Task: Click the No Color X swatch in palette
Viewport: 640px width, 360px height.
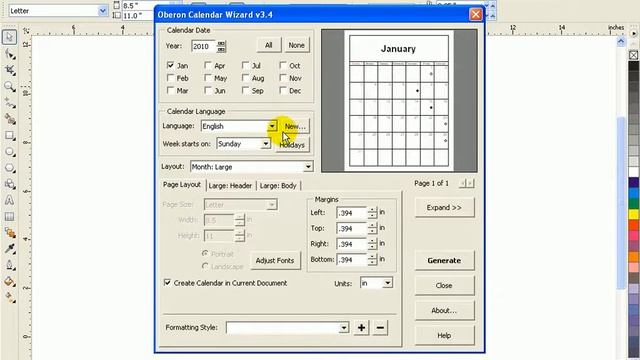Action: point(633,55)
